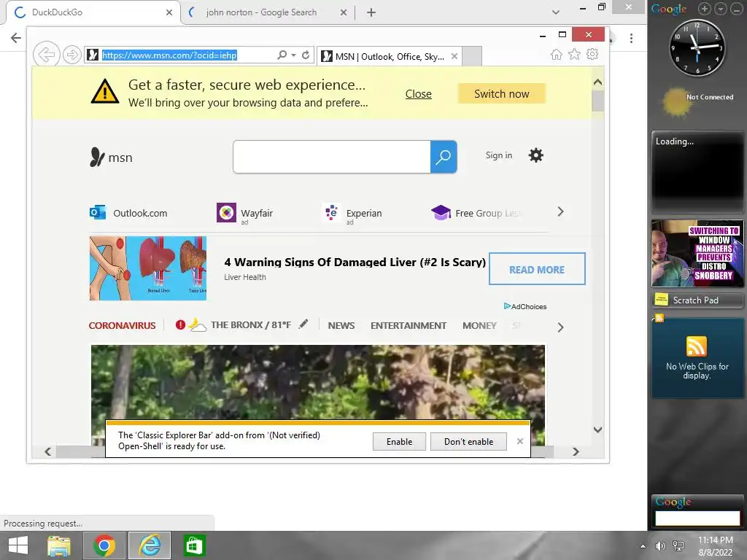Open File Explorer from the taskbar
The image size is (747, 560).
point(59,545)
